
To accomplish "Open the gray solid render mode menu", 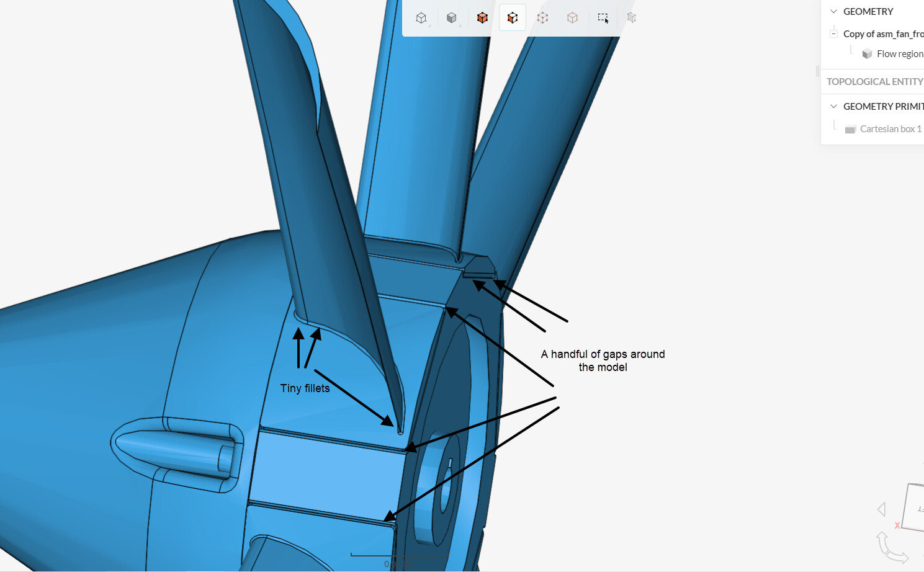I will (x=452, y=18).
